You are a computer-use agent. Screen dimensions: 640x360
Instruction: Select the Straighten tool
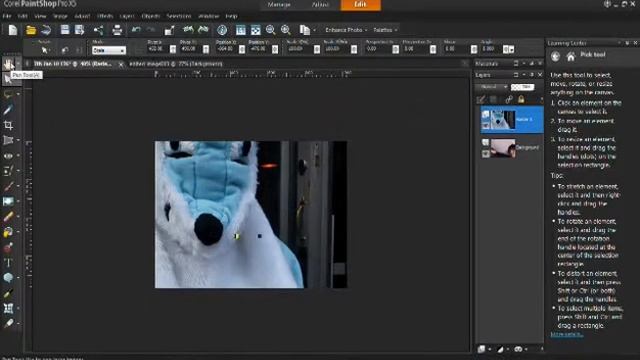point(8,140)
